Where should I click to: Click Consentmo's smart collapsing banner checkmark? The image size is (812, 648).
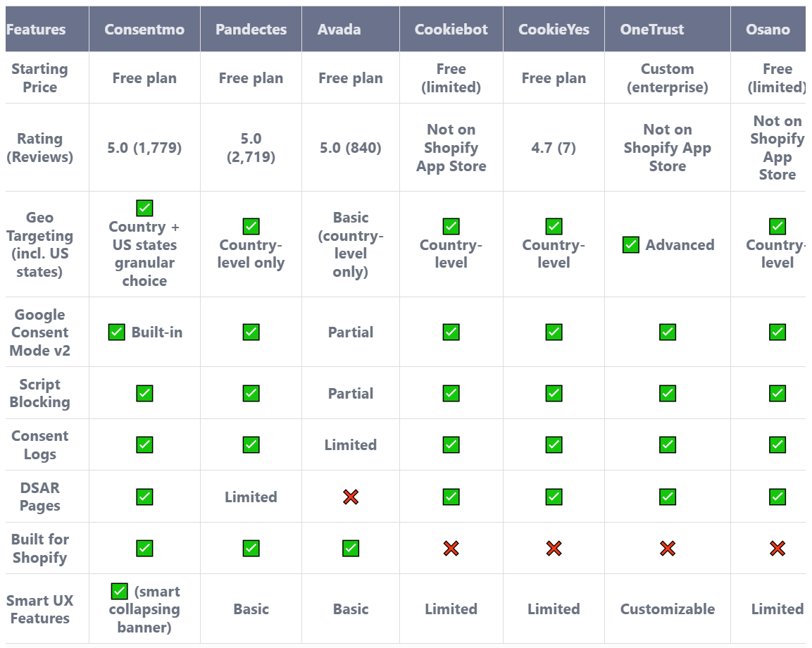point(120,591)
